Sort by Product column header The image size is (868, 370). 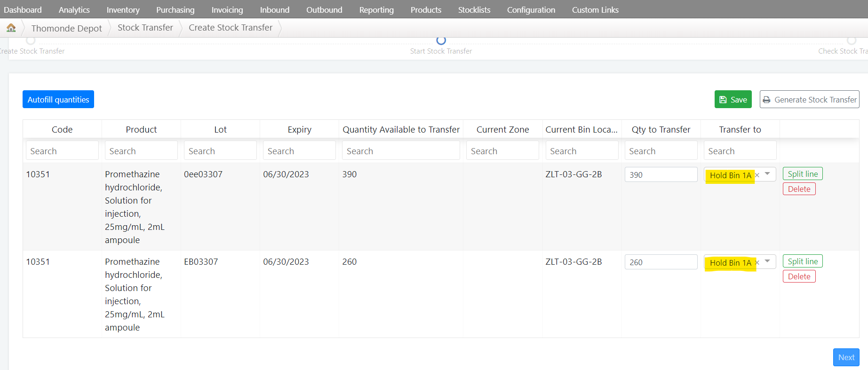pyautogui.click(x=141, y=129)
